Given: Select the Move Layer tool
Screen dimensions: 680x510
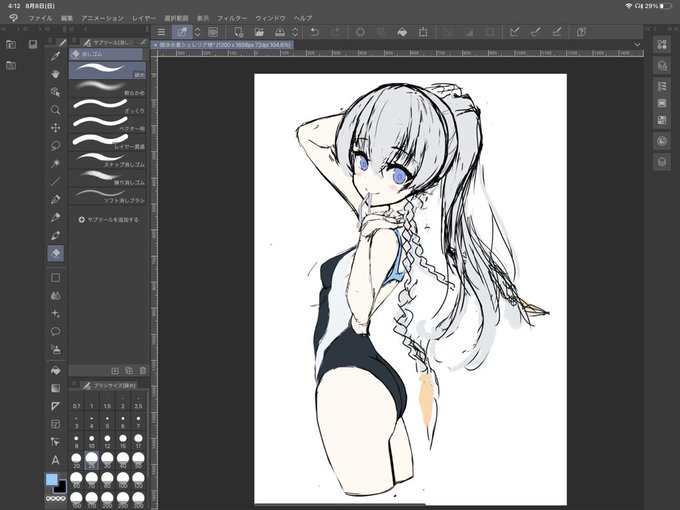Looking at the screenshot, I should pos(56,128).
